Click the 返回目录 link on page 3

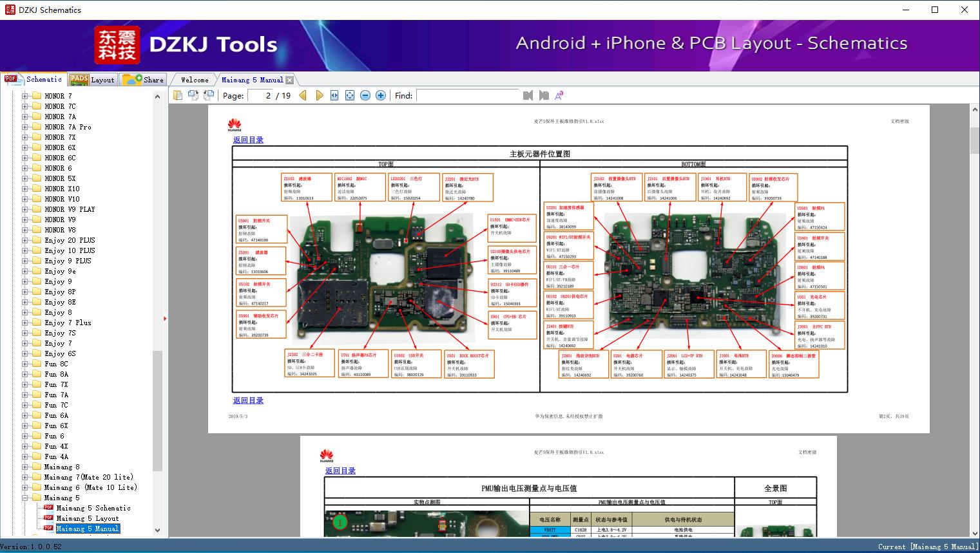tap(340, 471)
